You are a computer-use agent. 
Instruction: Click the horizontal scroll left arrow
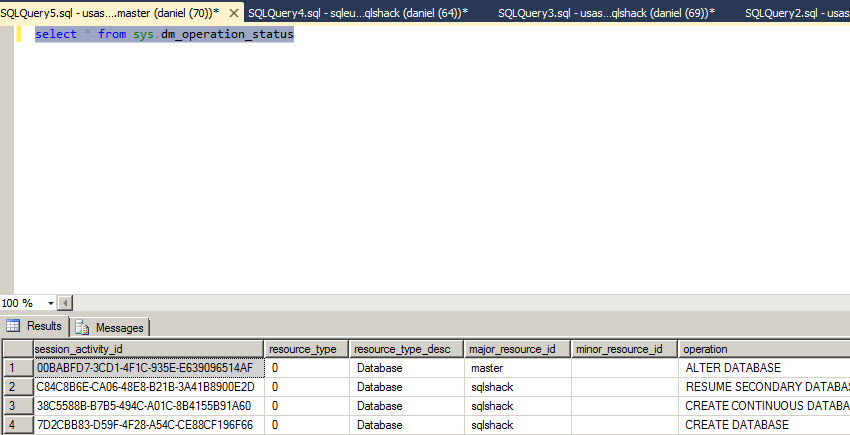[65, 303]
